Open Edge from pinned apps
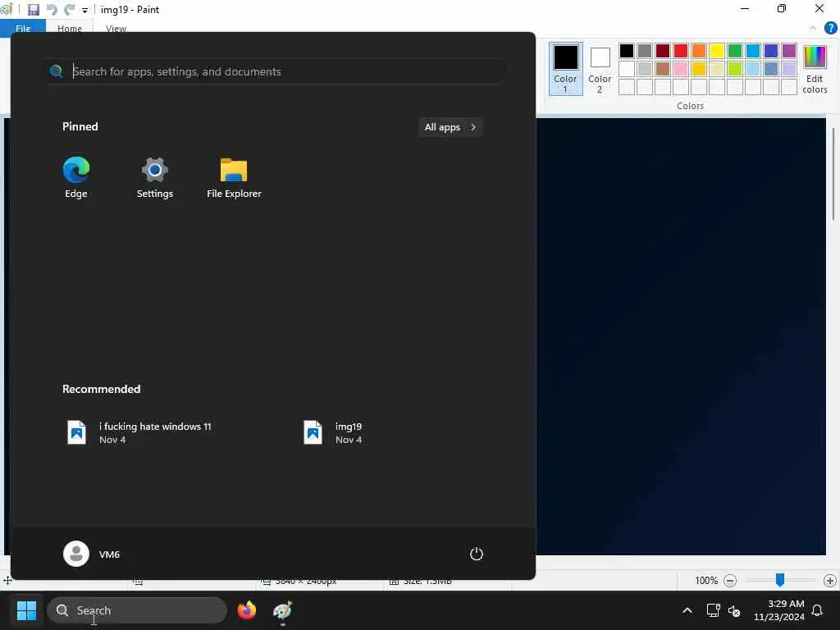 [76, 177]
